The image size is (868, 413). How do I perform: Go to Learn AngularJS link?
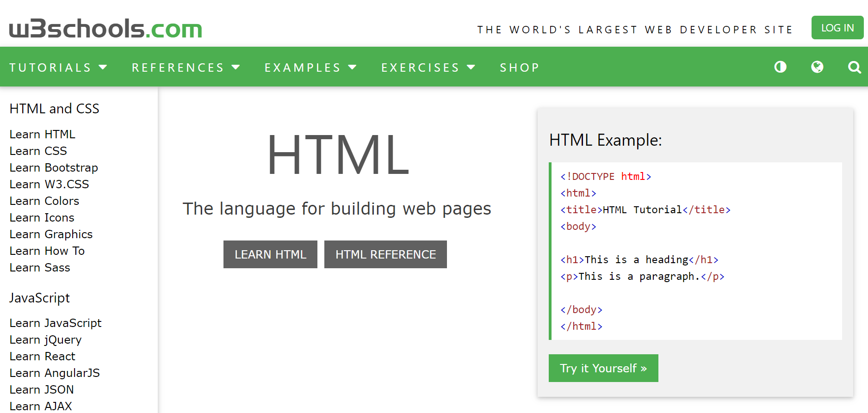click(x=55, y=373)
